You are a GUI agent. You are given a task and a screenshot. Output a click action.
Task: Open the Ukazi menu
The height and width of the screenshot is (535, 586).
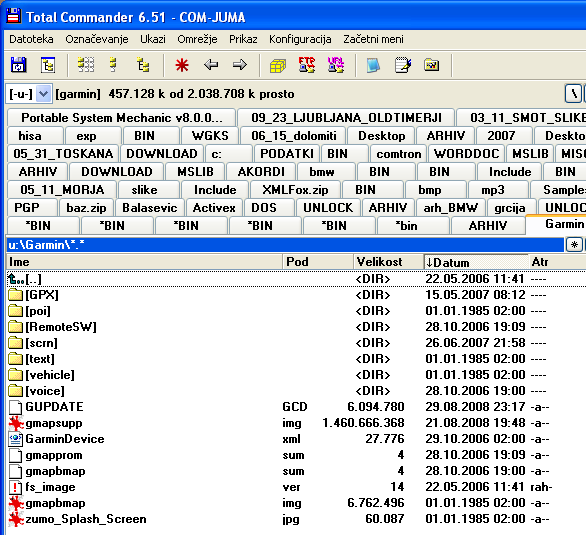point(153,39)
